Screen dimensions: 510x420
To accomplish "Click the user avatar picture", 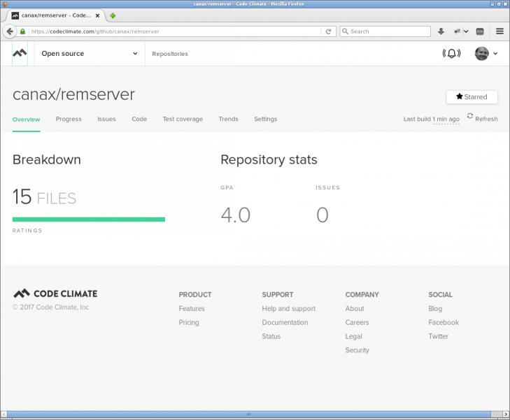I will click(481, 54).
